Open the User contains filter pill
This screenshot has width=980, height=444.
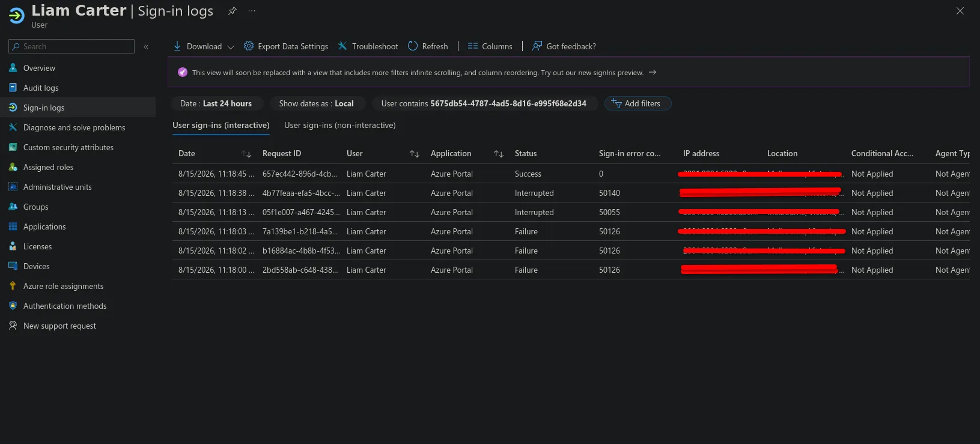pyautogui.click(x=484, y=103)
